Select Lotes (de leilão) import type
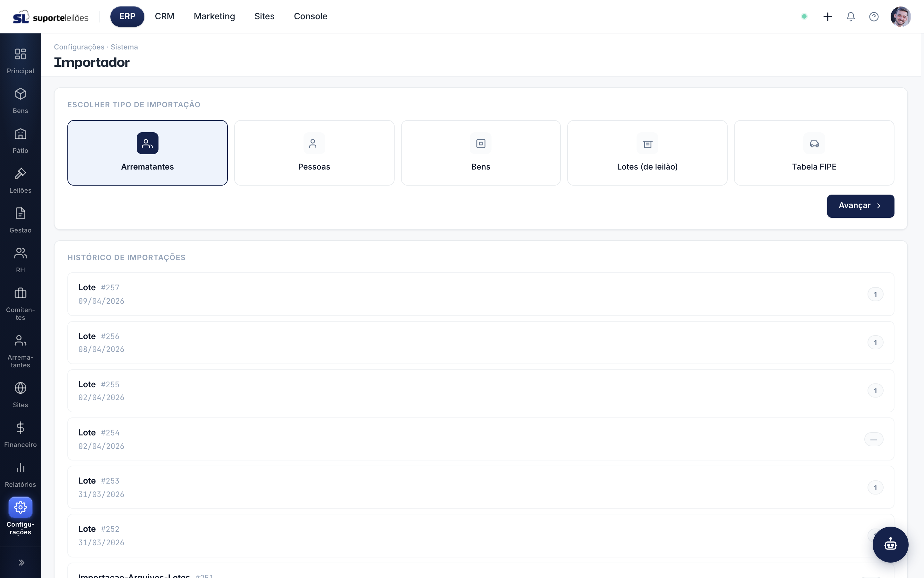This screenshot has width=924, height=578. (x=647, y=153)
